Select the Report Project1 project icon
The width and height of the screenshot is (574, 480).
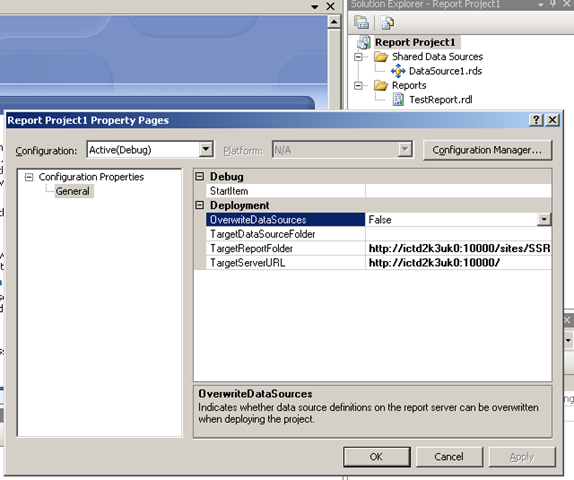tap(364, 42)
